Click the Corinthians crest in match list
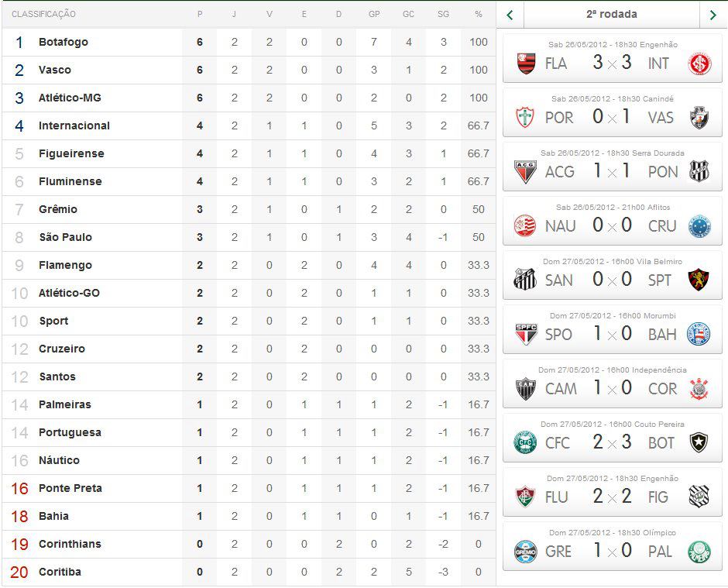The height and width of the screenshot is (588, 728). pos(699,389)
